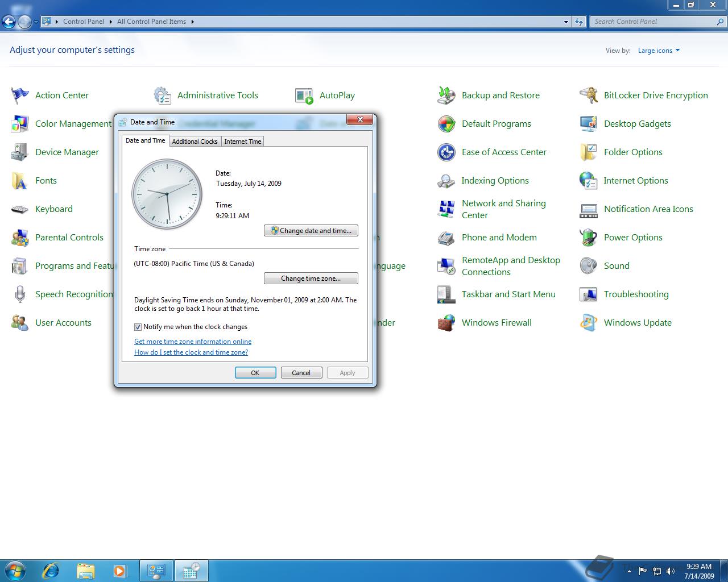Open Device Manager icon
728x582 pixels.
point(20,152)
